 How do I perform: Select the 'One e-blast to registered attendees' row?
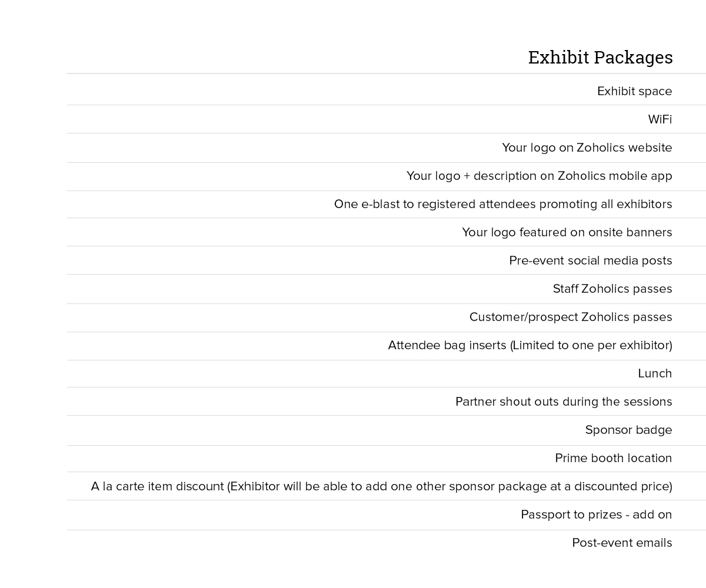click(x=502, y=204)
